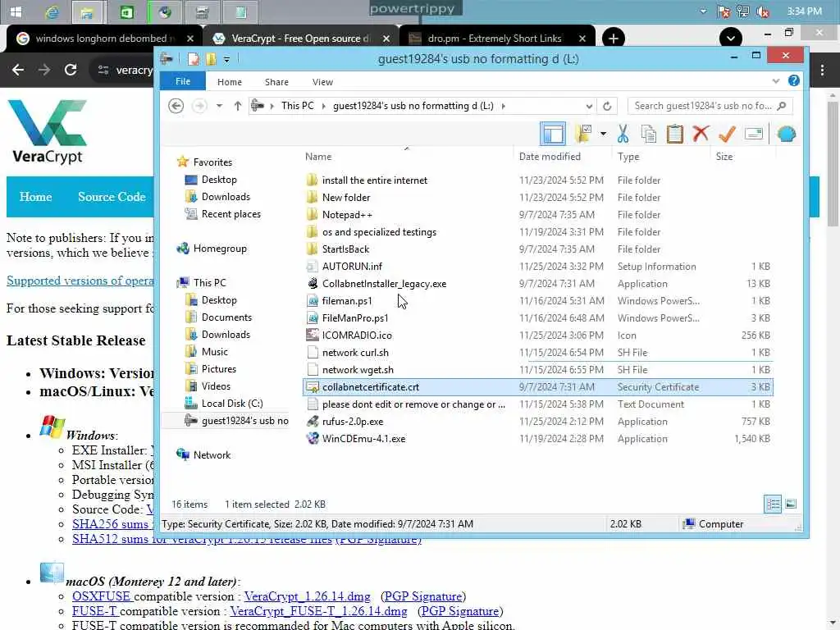Sort files by Date modified column
The height and width of the screenshot is (630, 840).
pos(550,157)
